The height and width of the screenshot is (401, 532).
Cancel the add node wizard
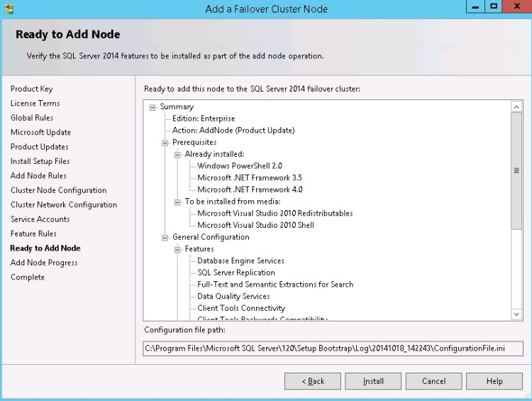click(x=434, y=381)
